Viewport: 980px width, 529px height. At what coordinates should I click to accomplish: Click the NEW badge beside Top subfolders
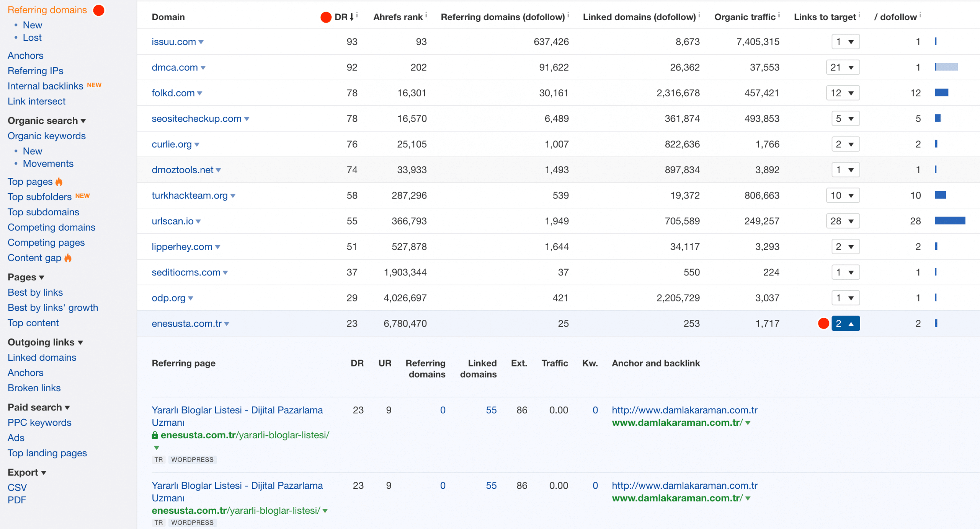pyautogui.click(x=82, y=196)
